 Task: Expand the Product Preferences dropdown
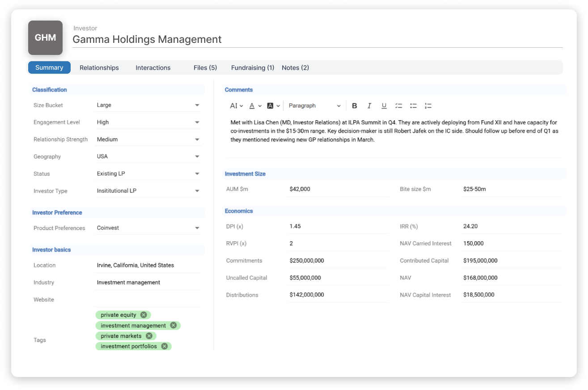pyautogui.click(x=148, y=228)
